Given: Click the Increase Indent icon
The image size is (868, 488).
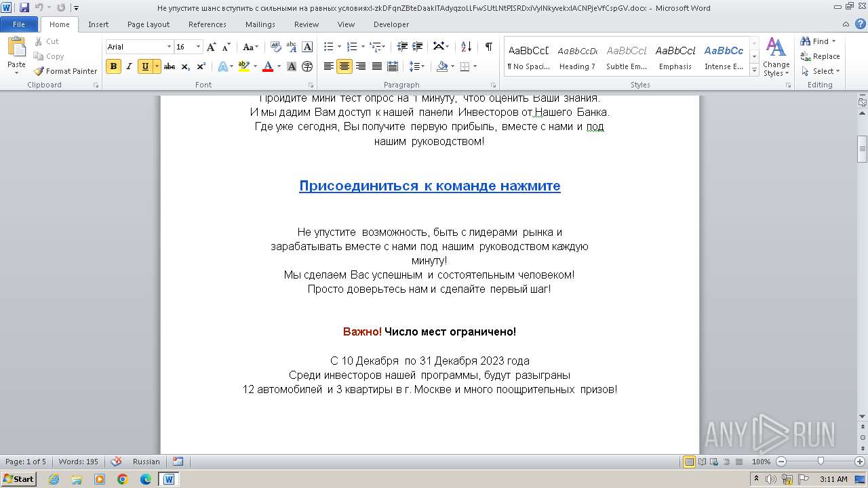Looking at the screenshot, I should 418,47.
